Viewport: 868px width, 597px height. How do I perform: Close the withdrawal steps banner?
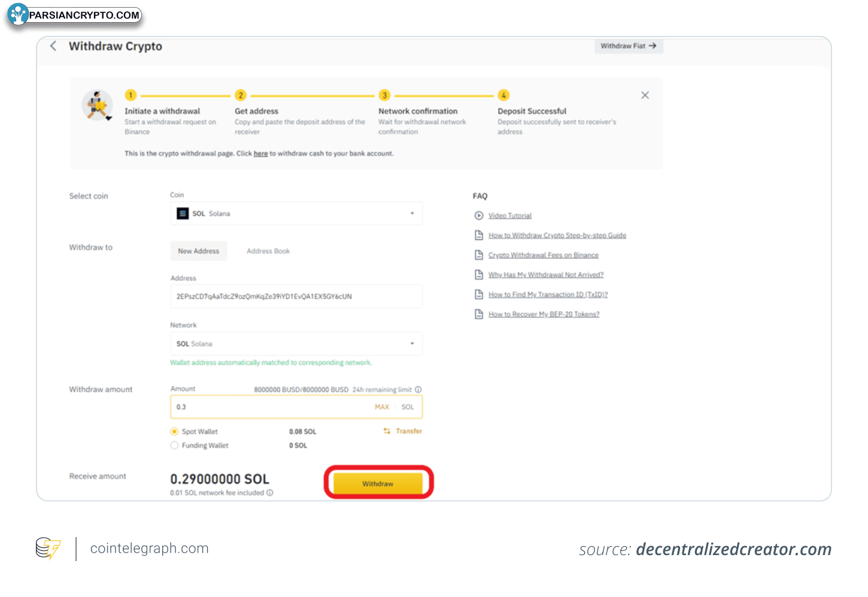[645, 95]
